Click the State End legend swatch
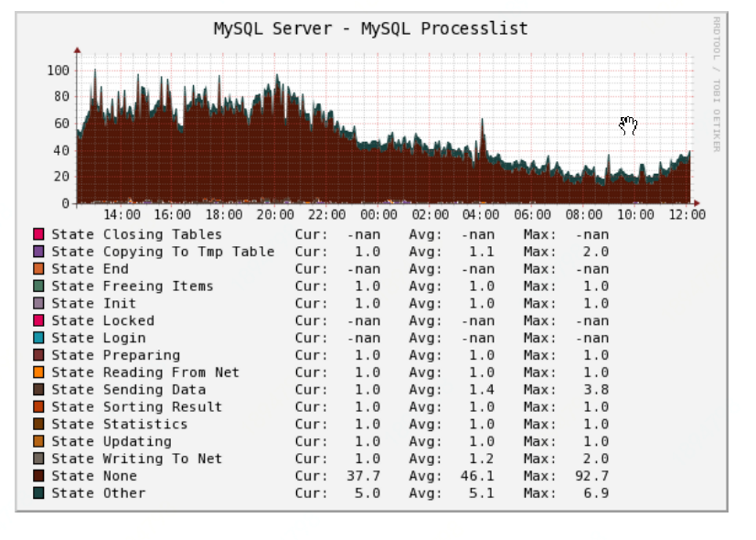 pyautogui.click(x=39, y=269)
